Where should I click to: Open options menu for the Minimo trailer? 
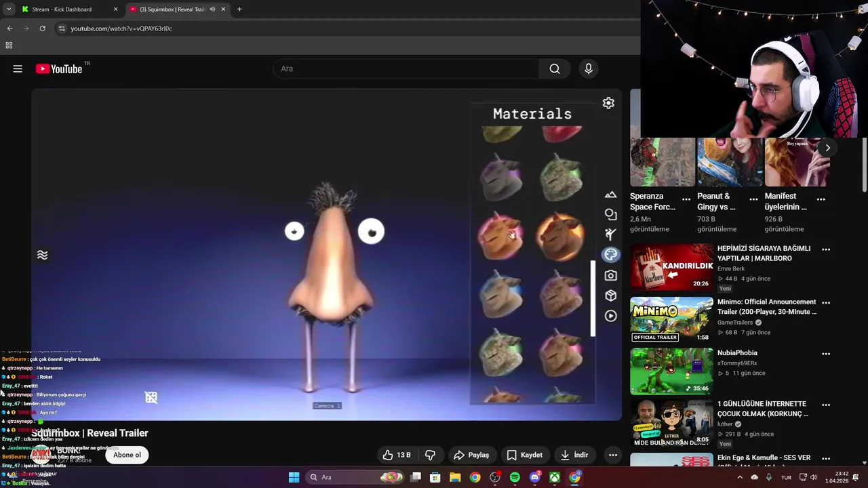(x=826, y=303)
